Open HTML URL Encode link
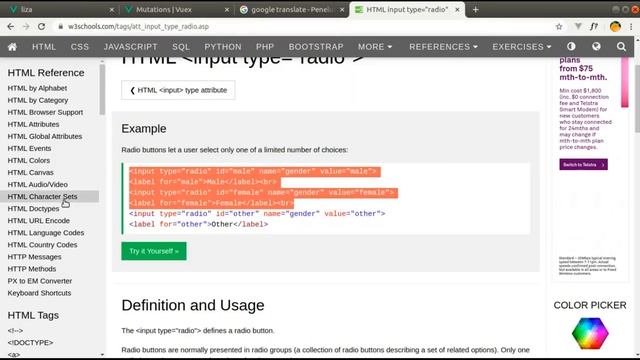This screenshot has height=360, width=640. coord(38,220)
